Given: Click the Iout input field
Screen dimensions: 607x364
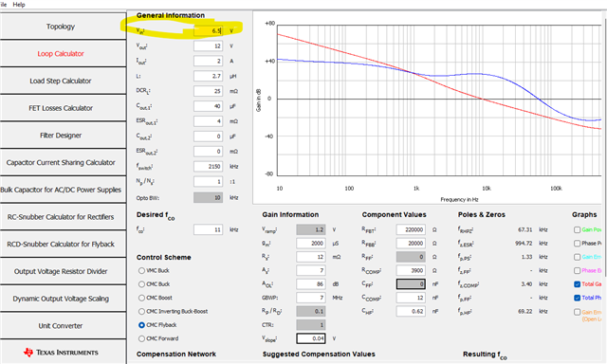Looking at the screenshot, I should pyautogui.click(x=209, y=61).
